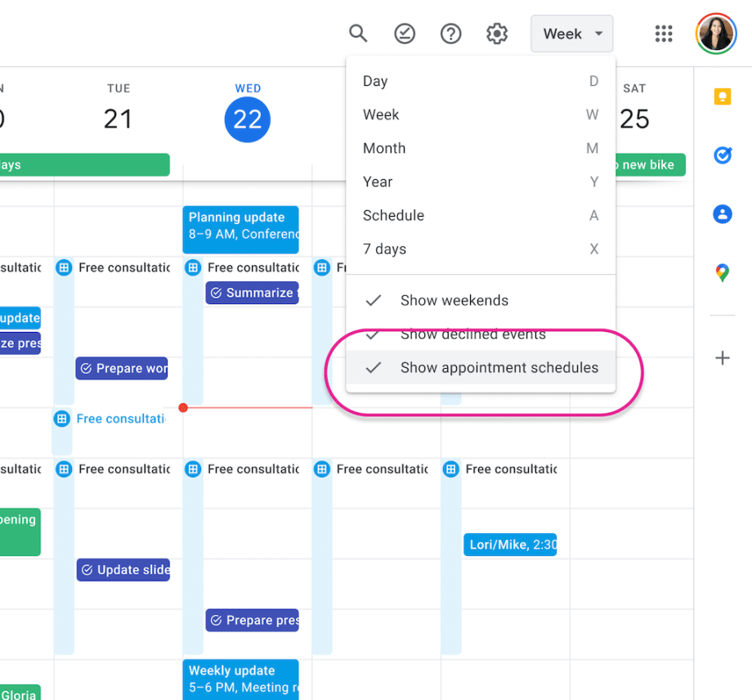Viewport: 752px width, 700px height.
Task: Open the search icon in the toolbar
Action: 358,34
